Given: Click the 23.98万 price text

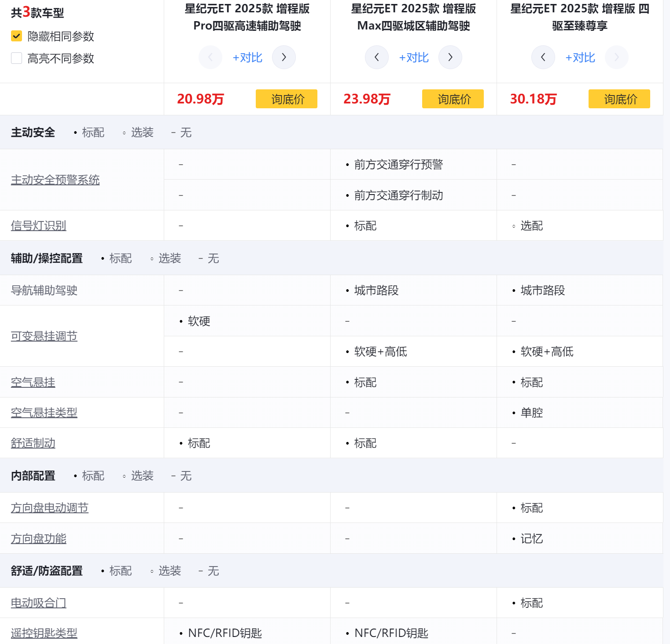Looking at the screenshot, I should 367,99.
